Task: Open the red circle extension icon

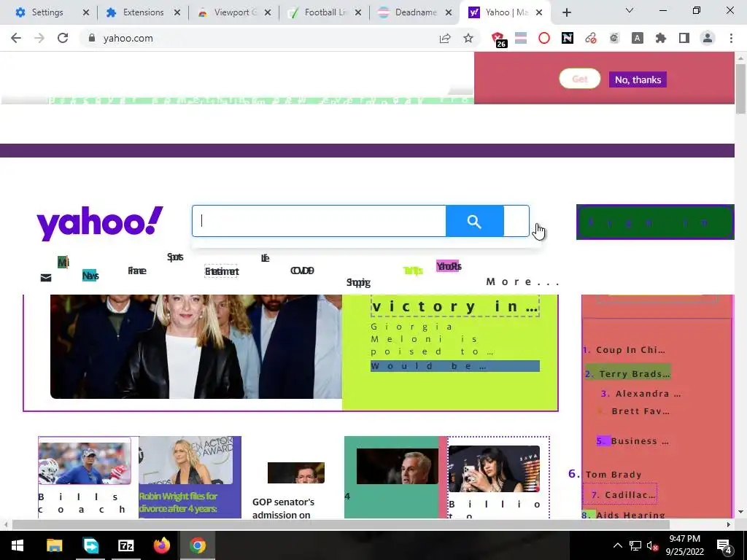Action: pos(544,38)
